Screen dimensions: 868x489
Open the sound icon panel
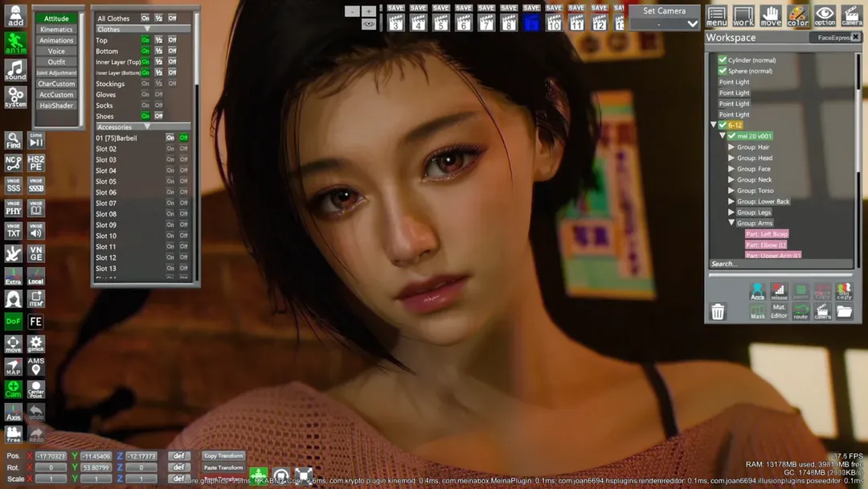click(x=15, y=70)
